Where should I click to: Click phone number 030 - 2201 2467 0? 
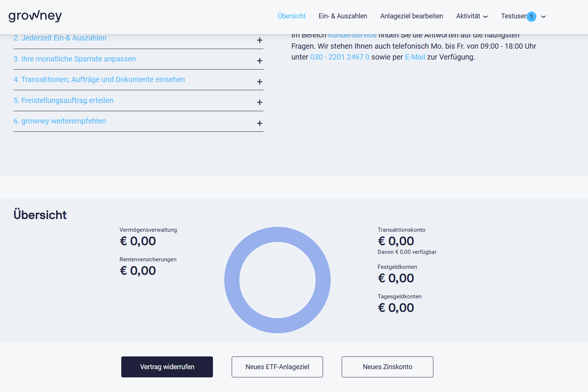coord(340,57)
